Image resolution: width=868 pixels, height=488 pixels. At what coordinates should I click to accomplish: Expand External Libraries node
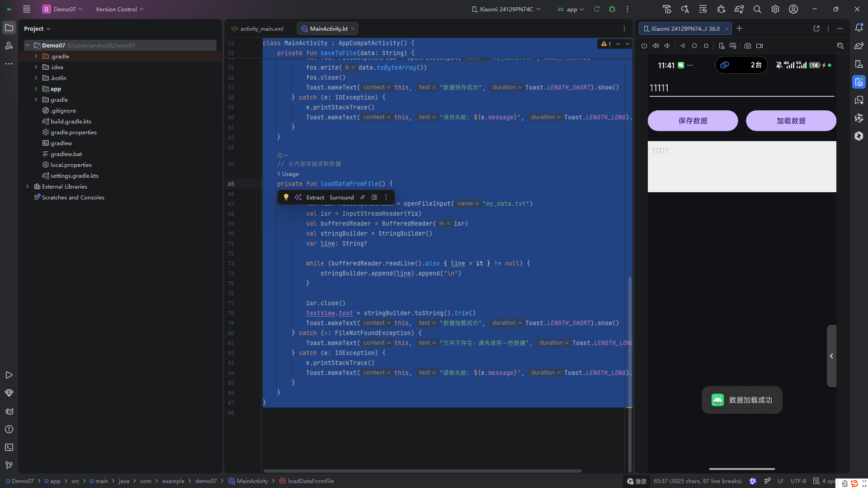pos(28,186)
